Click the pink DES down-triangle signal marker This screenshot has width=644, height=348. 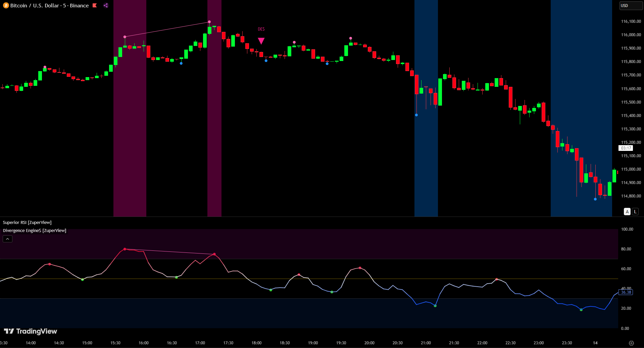261,41
